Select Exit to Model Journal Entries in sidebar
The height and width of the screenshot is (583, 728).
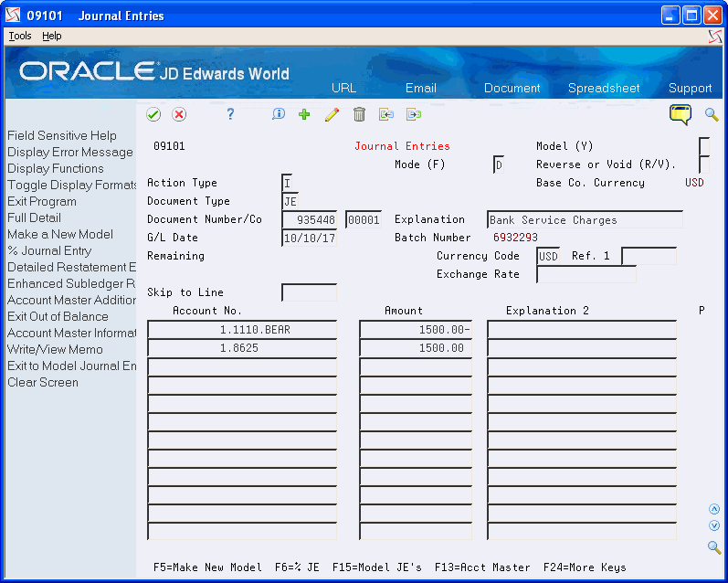click(x=71, y=366)
